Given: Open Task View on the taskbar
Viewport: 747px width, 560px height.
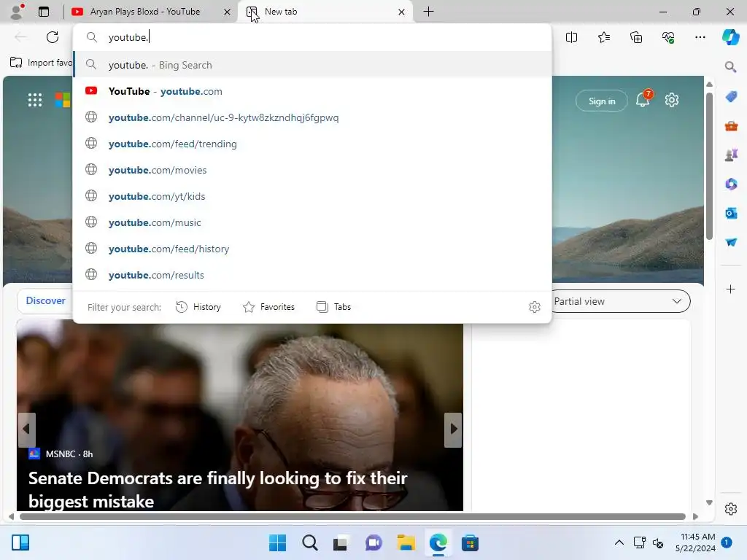Looking at the screenshot, I should pos(340,542).
